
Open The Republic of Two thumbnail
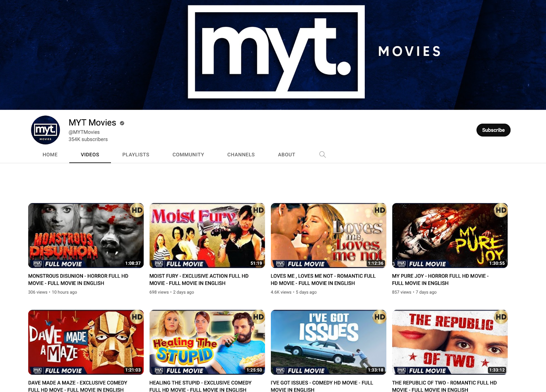click(450, 342)
